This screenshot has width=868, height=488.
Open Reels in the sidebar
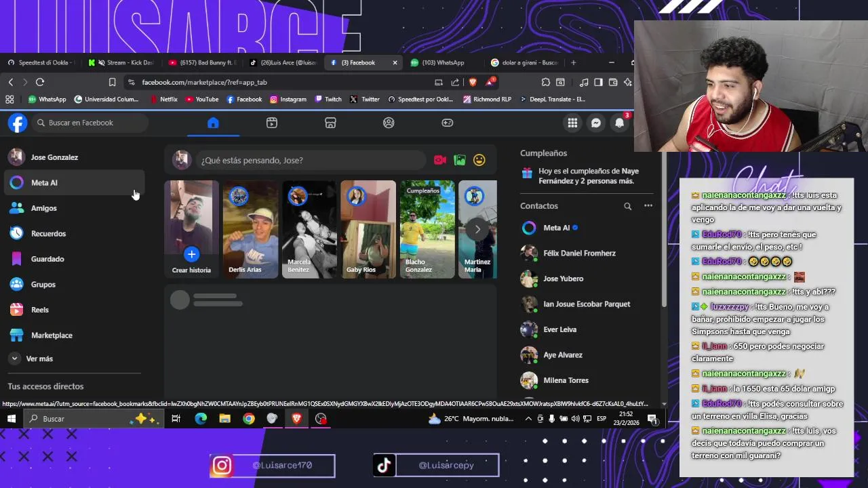tap(73, 310)
